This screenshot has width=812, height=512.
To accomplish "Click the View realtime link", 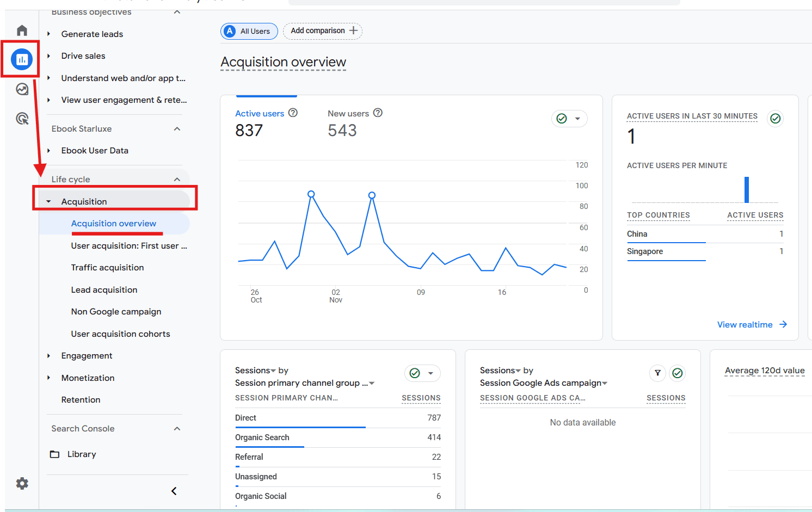I will (745, 324).
